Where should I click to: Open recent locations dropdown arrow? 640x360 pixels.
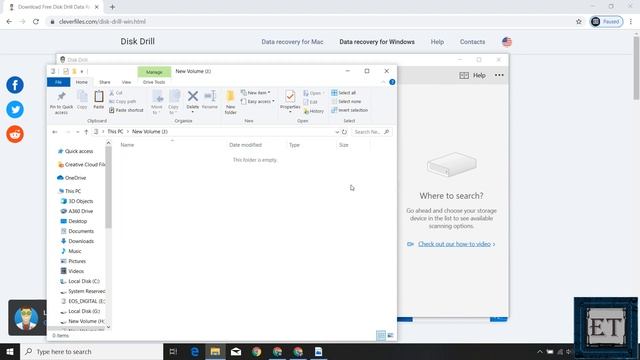click(x=78, y=132)
